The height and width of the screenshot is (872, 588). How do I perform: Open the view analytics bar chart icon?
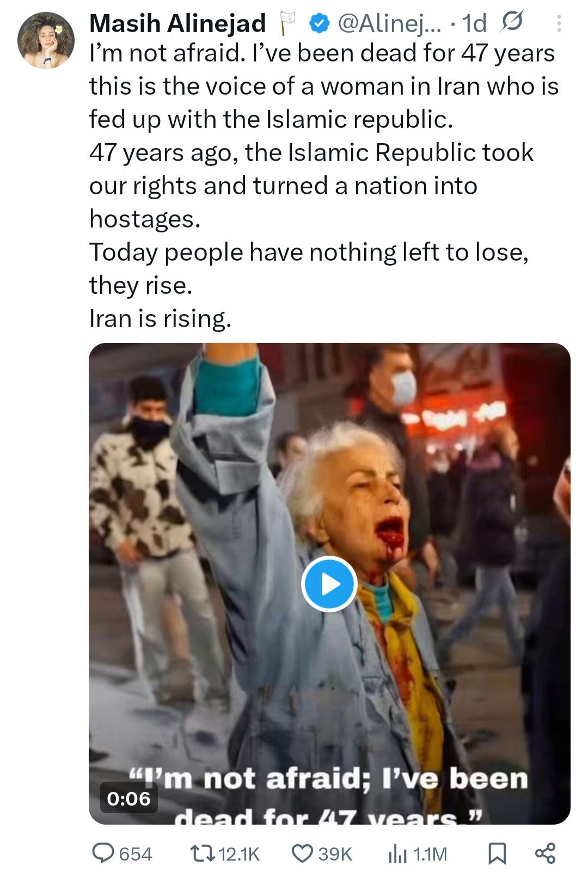397,853
